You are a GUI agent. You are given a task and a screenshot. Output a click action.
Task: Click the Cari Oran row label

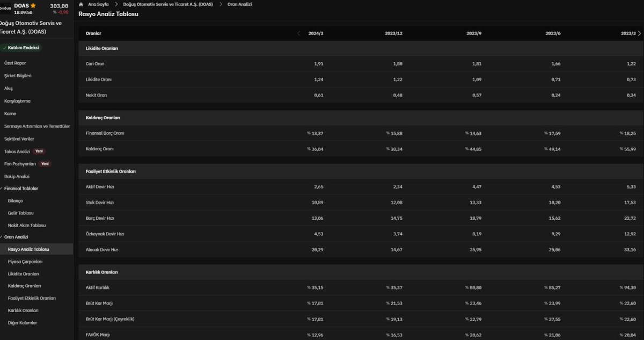[95, 64]
